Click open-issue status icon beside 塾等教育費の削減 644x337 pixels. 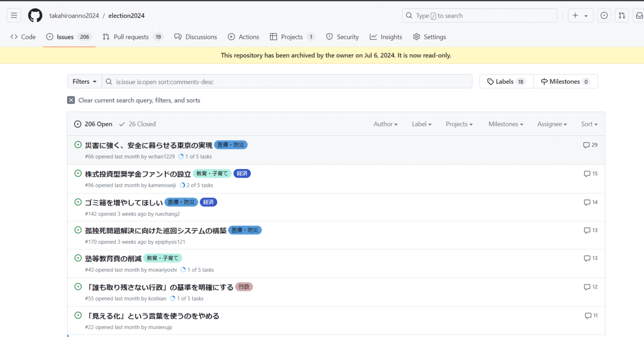tap(78, 258)
